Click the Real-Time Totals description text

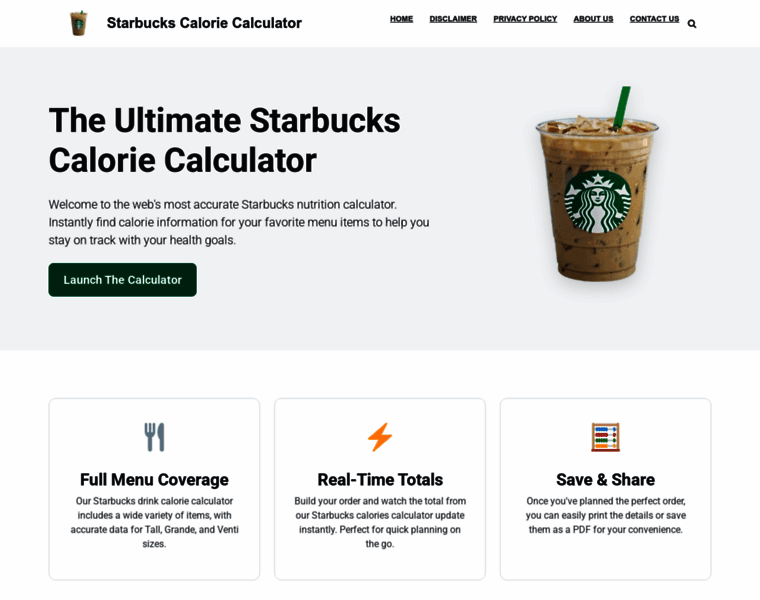[380, 522]
